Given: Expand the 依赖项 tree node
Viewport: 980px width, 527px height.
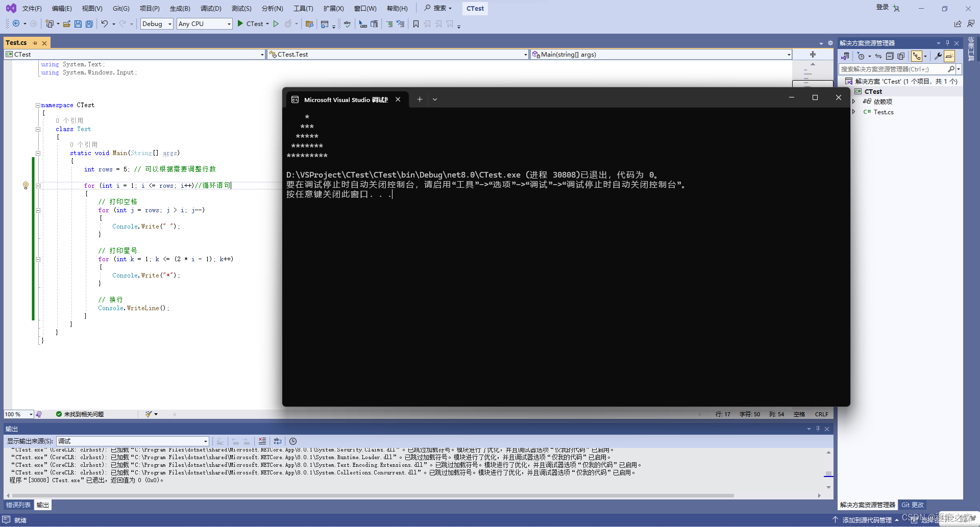Looking at the screenshot, I should pyautogui.click(x=853, y=102).
